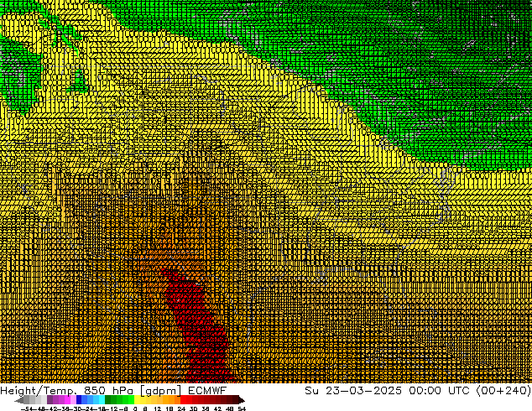The image size is (532, 411).
Task: Click the legend's dark right-pointing arrow end
Action: pyautogui.click(x=241, y=400)
